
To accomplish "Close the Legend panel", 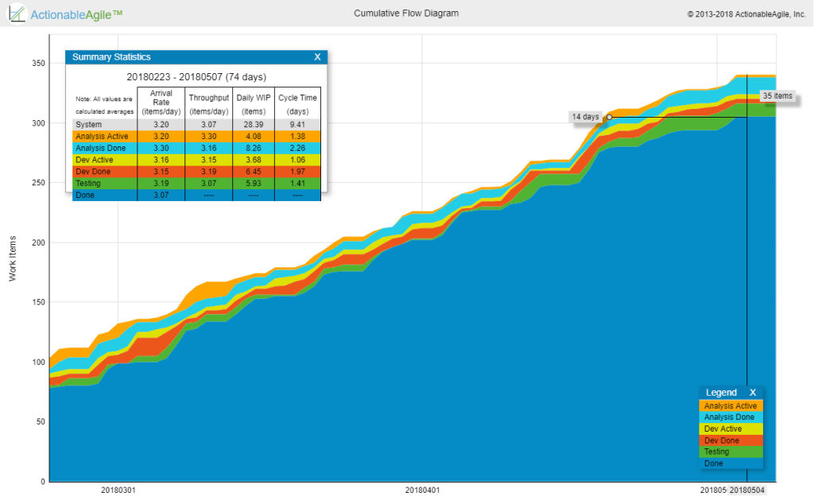I will pyautogui.click(x=754, y=392).
